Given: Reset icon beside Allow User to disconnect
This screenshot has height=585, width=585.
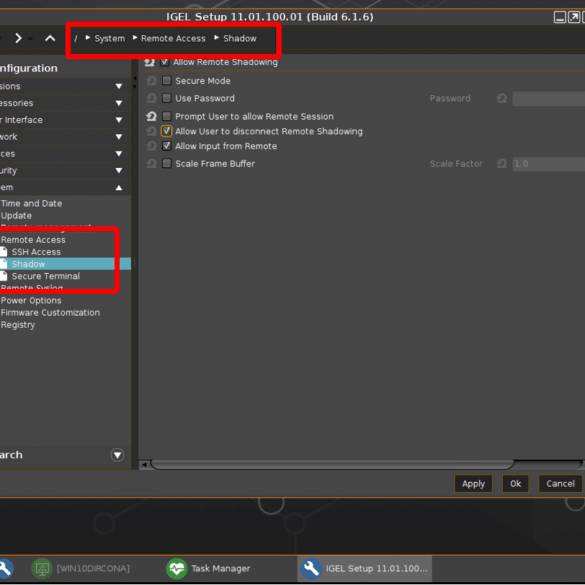Looking at the screenshot, I should click(x=151, y=131).
